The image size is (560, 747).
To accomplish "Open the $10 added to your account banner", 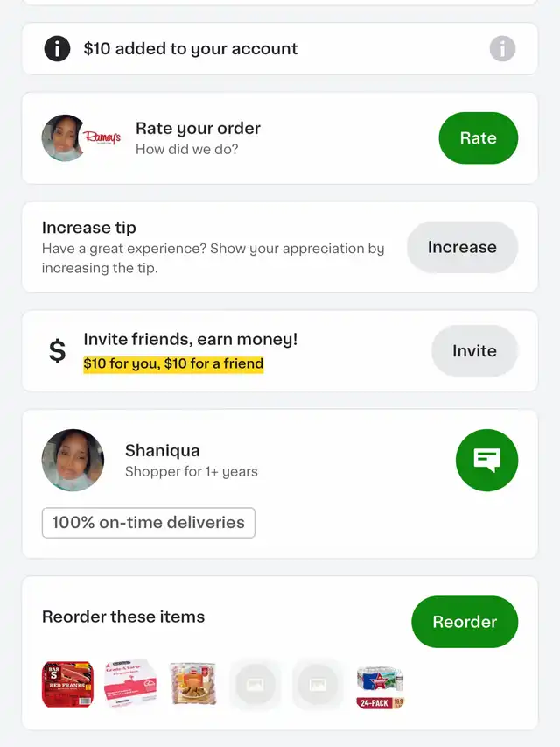I will coord(280,48).
